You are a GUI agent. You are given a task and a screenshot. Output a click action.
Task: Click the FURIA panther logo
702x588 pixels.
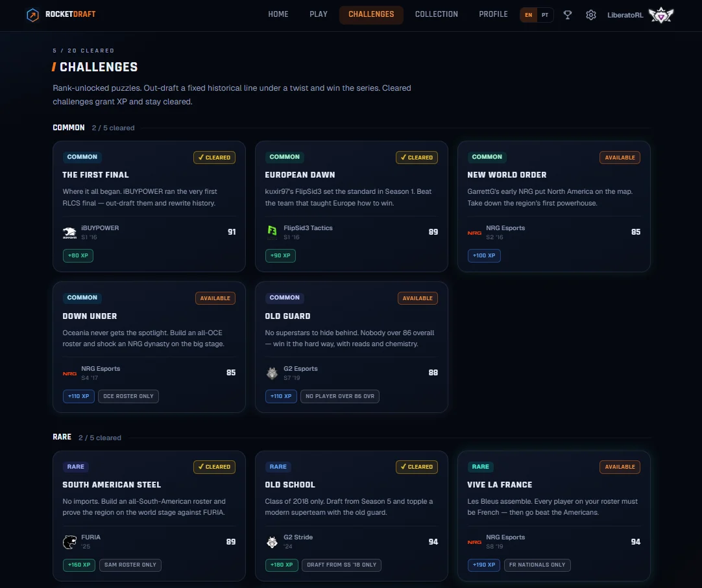(x=69, y=542)
